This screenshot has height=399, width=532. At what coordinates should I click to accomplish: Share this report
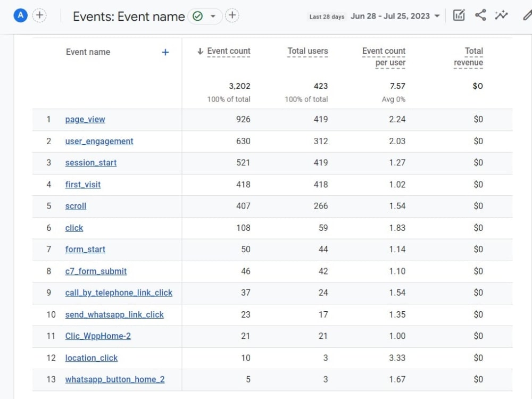[480, 15]
